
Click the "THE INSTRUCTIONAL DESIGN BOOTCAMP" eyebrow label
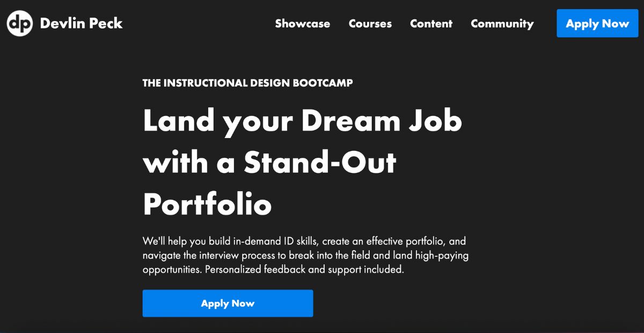(x=247, y=83)
